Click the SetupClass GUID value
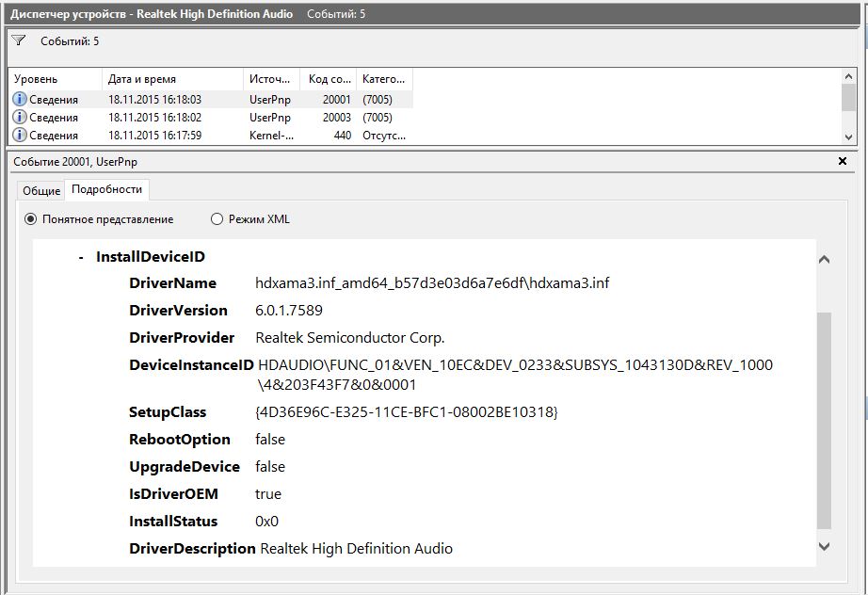 407,411
